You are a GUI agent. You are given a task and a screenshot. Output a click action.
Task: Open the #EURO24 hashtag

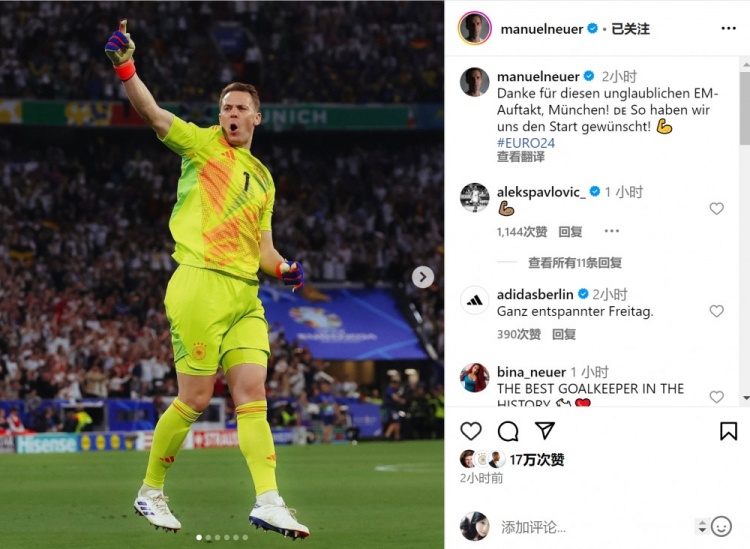pos(526,143)
